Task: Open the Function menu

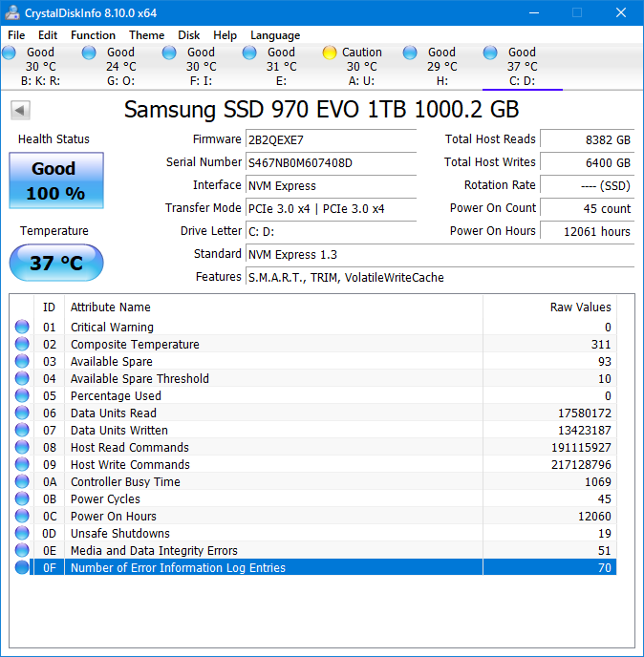Action: [93, 35]
